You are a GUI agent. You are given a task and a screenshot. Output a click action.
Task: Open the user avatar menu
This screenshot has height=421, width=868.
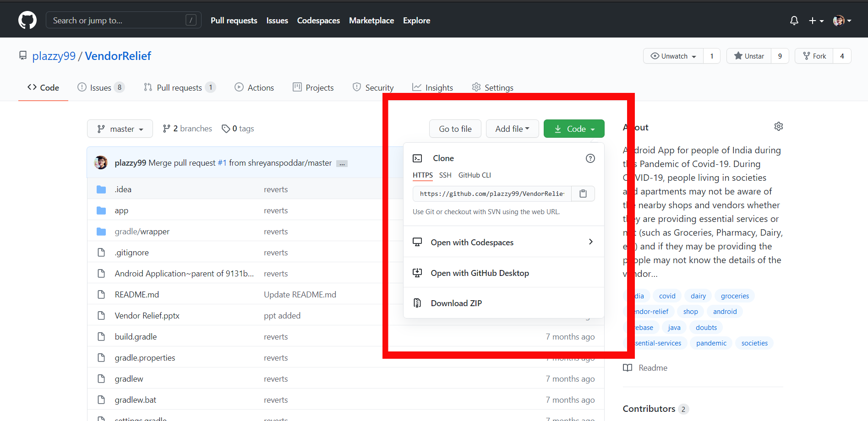pyautogui.click(x=842, y=21)
